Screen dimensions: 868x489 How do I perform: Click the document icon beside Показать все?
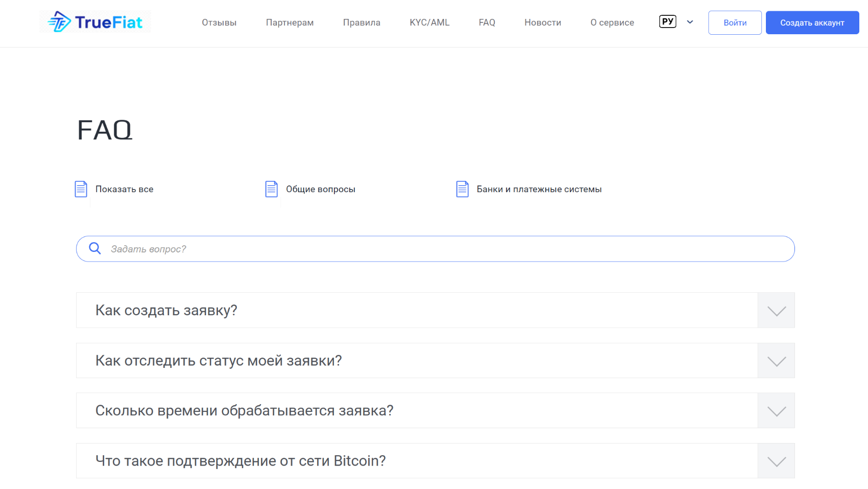tap(81, 189)
